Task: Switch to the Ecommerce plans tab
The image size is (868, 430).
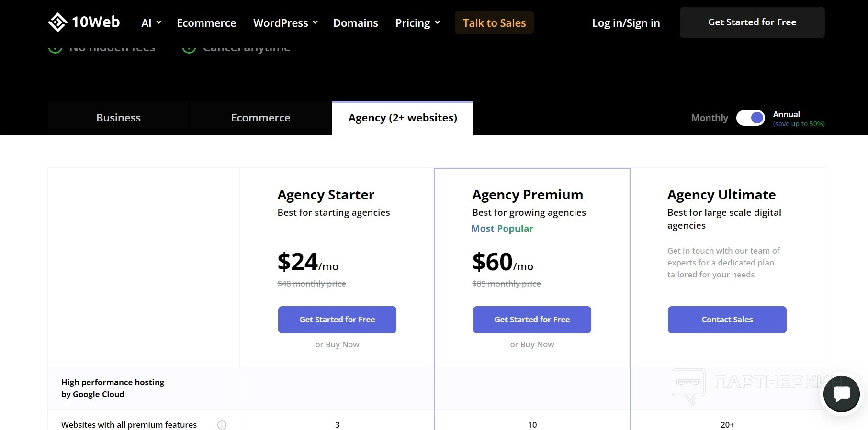Action: pos(260,118)
